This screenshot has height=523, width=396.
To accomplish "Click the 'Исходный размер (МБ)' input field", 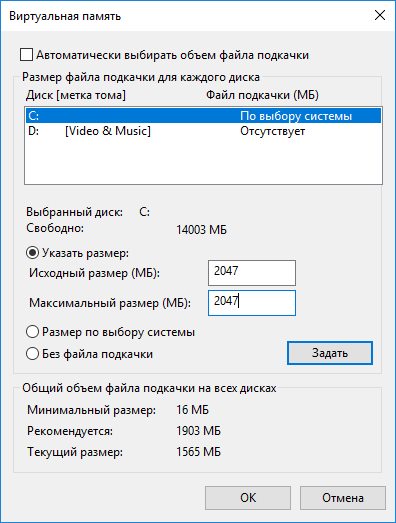I will [252, 273].
